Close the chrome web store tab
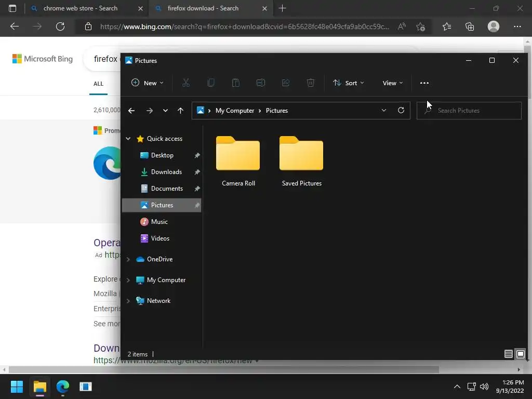Viewport: 532px width, 399px height. click(x=140, y=8)
